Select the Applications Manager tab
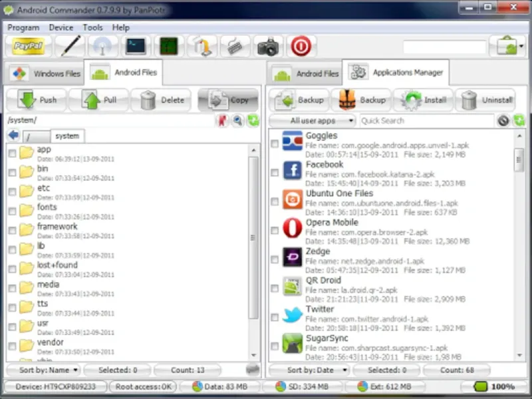The image size is (532, 399). (396, 72)
